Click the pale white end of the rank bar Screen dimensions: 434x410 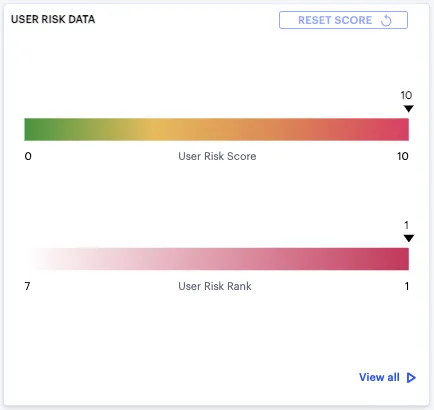click(35, 259)
